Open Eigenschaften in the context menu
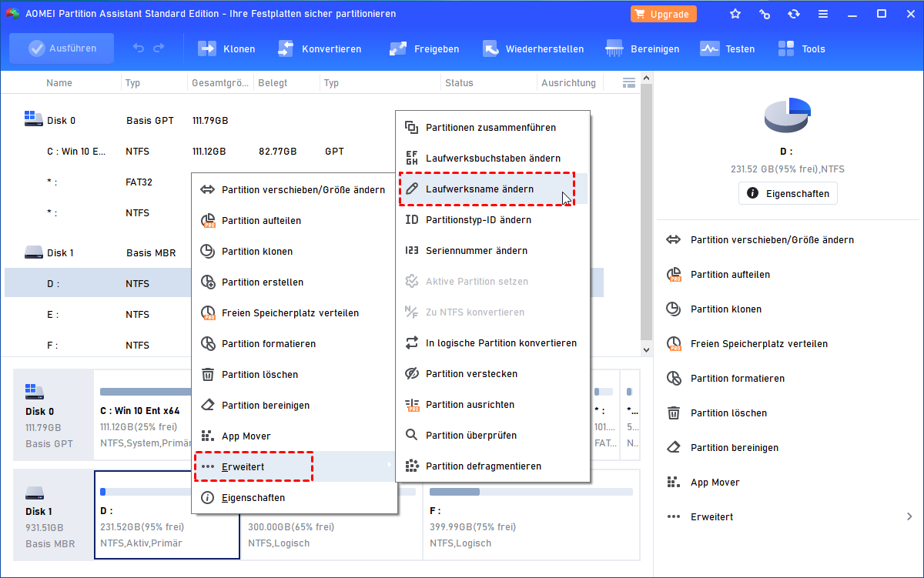The width and height of the screenshot is (924, 578). coord(294,497)
